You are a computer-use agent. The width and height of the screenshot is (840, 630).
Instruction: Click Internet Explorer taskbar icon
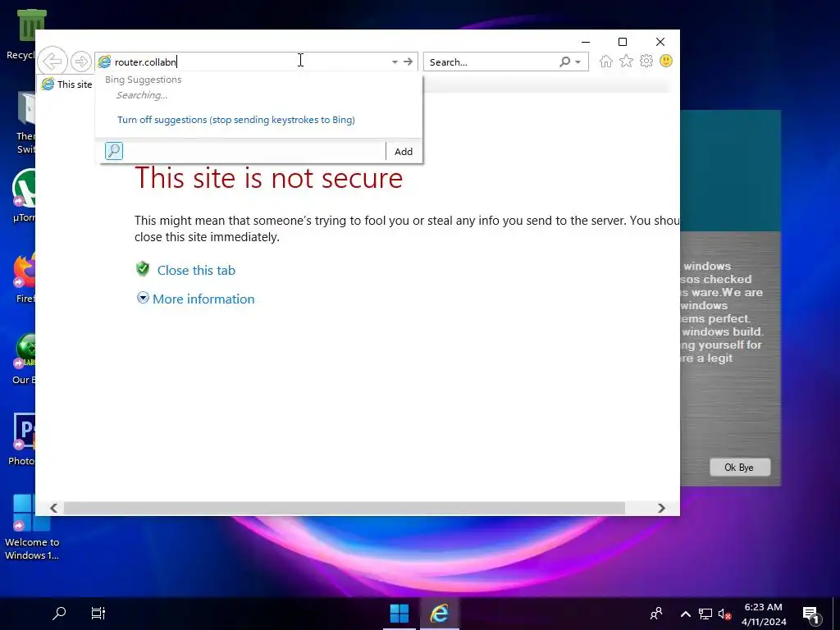[440, 614]
